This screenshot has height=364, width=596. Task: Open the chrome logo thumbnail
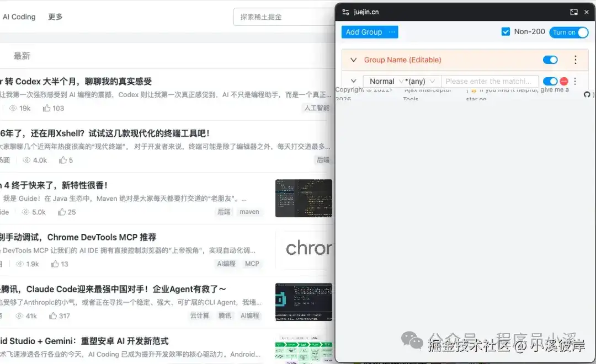coord(304,250)
